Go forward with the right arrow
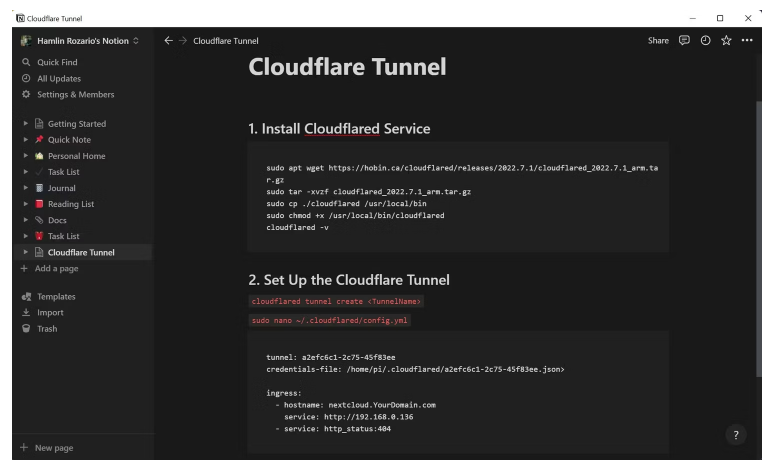The height and width of the screenshot is (467, 770). point(183,40)
